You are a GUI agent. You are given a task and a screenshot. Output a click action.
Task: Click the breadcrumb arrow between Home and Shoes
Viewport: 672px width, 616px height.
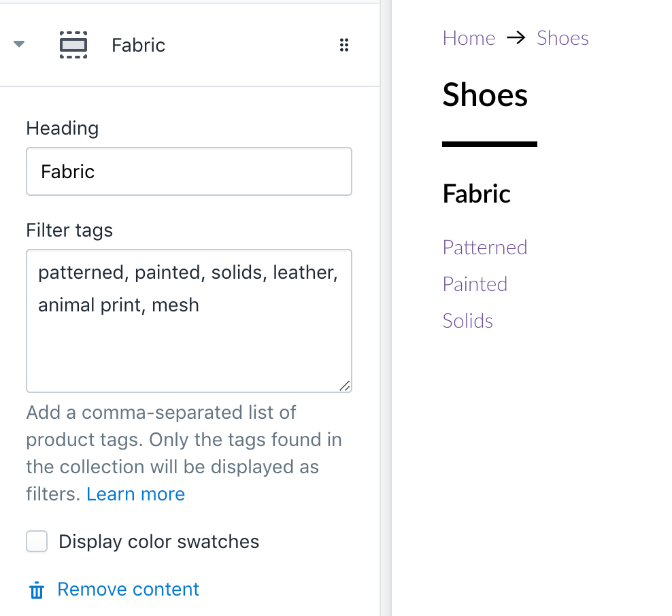click(516, 38)
